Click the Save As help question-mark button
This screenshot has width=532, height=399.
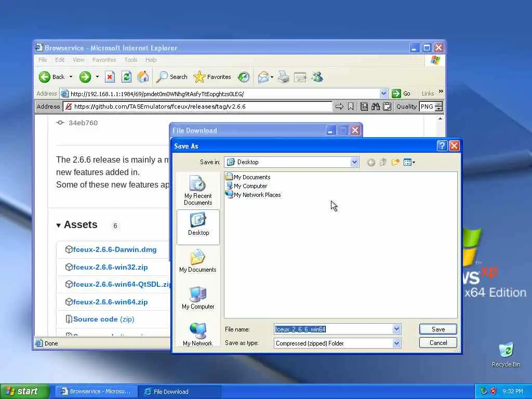442,146
